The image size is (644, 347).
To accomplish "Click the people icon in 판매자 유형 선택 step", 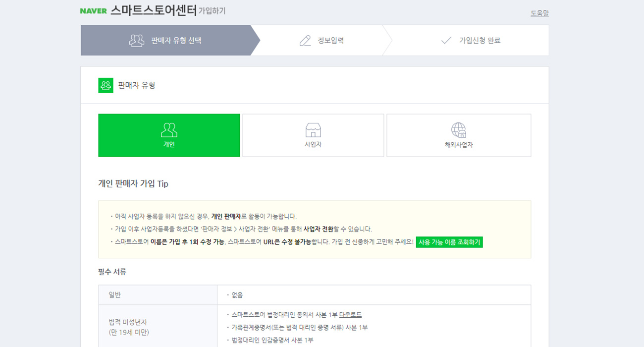I will 137,41.
